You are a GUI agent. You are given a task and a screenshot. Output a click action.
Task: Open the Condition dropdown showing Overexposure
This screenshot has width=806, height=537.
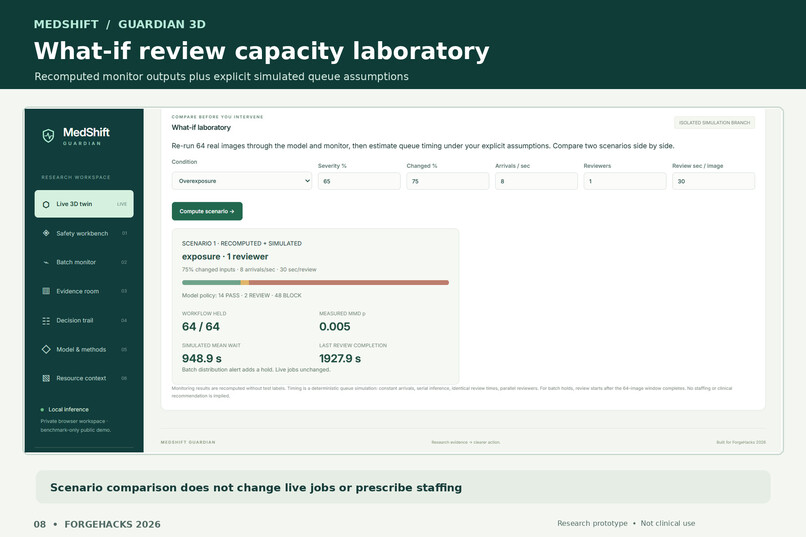[242, 181]
